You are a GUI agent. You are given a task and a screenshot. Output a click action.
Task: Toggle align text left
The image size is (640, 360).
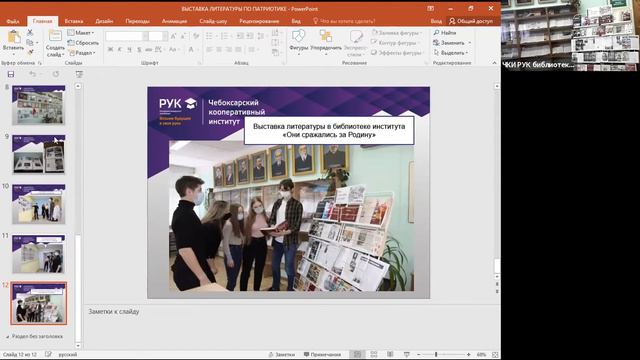(x=209, y=49)
